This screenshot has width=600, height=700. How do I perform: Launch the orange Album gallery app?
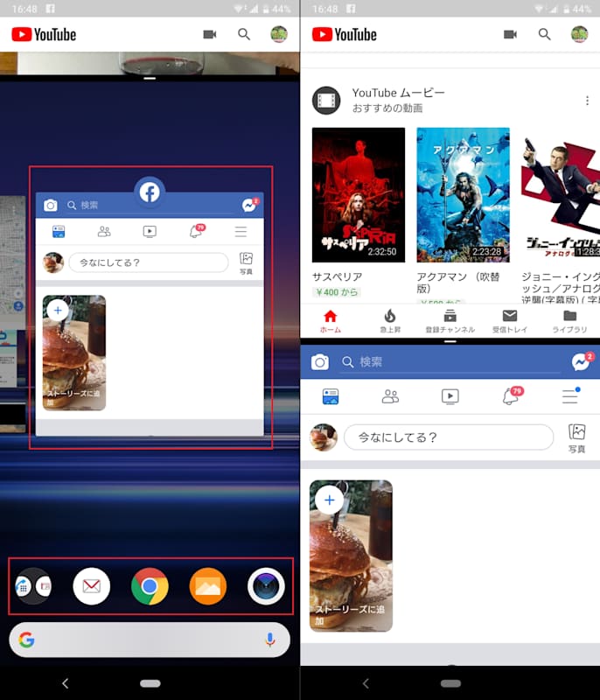point(208,586)
